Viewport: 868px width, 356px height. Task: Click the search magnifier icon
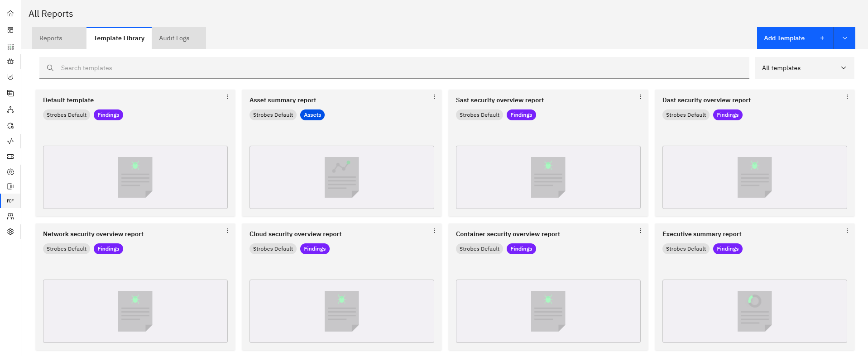point(50,68)
